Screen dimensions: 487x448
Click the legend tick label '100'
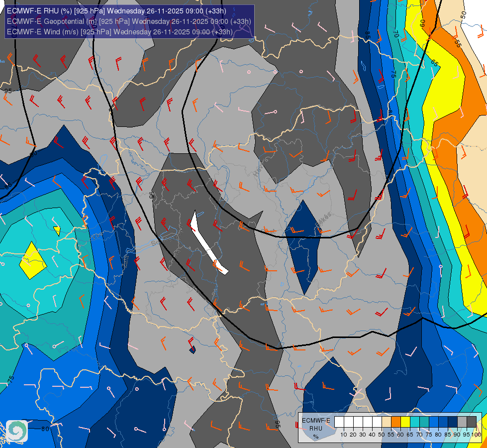point(477,435)
